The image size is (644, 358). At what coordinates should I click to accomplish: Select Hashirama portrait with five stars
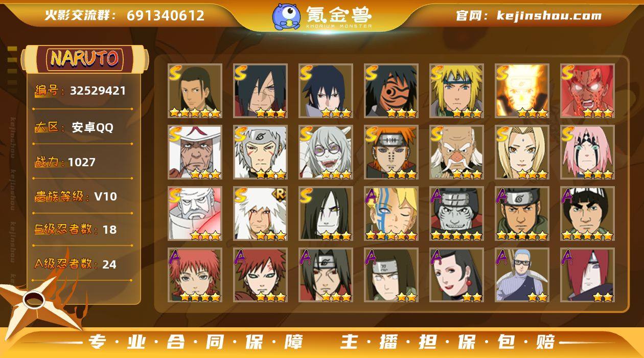click(x=195, y=91)
